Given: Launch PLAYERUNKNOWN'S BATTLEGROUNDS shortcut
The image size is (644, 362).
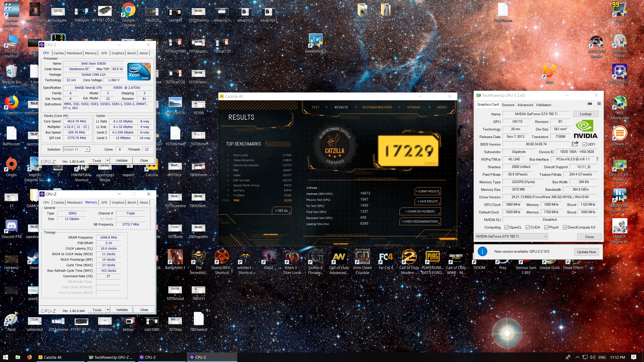Looking at the screenshot, I should click(432, 262).
